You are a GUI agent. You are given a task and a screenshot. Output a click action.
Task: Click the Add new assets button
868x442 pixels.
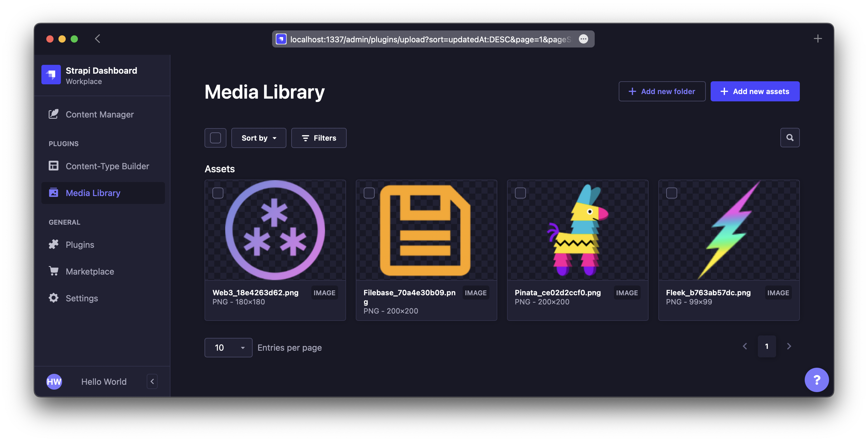755,91
